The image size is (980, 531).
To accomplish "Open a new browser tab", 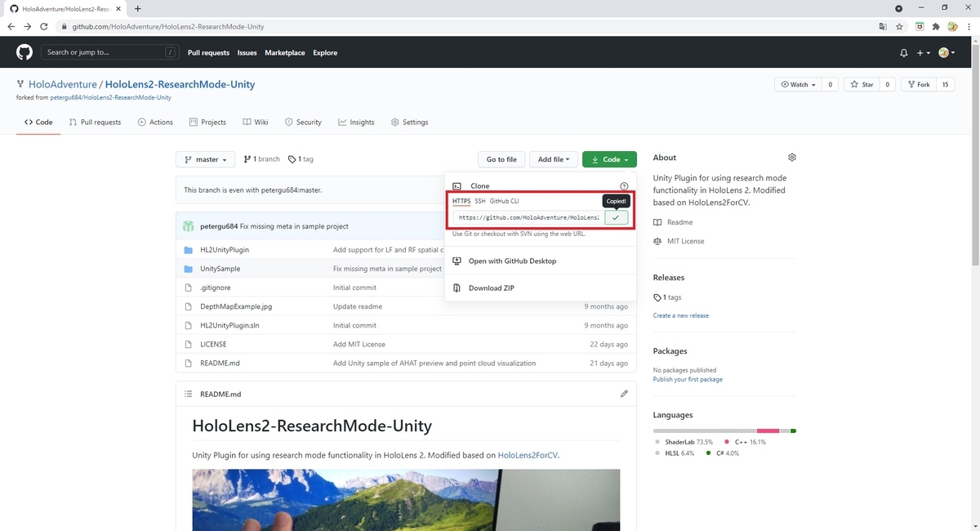I will coord(137,8).
